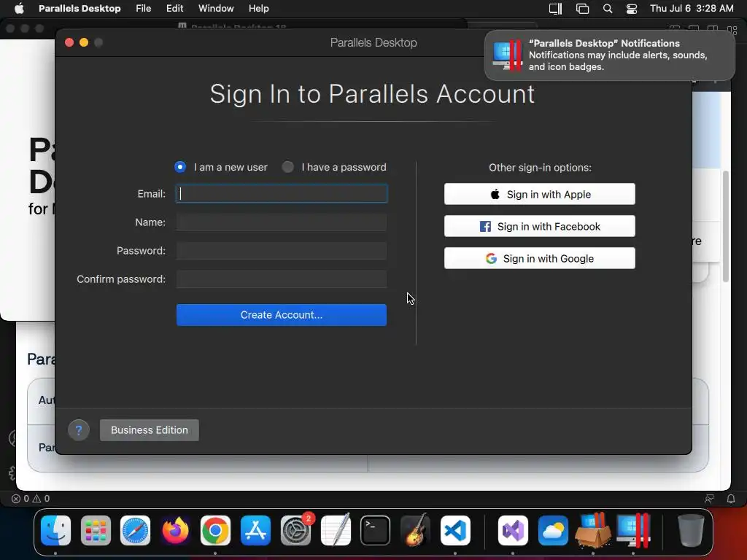Open Launchpad from the Dock
The height and width of the screenshot is (560, 747).
coord(96,531)
